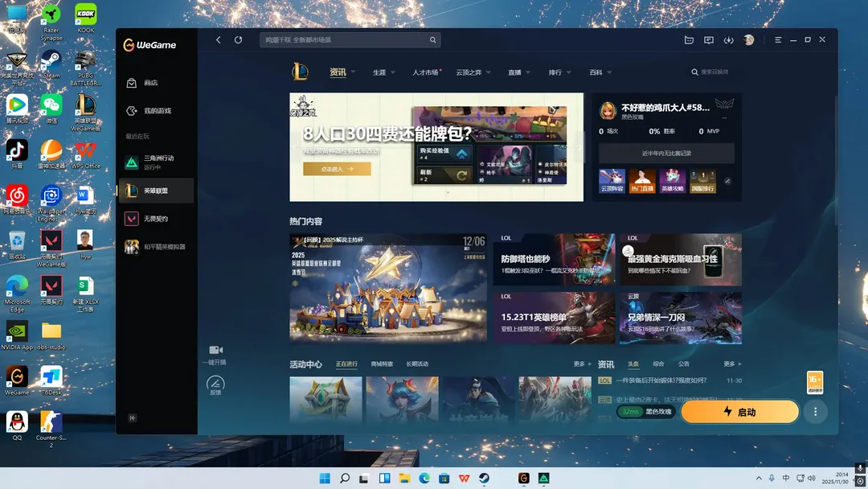This screenshot has width=868, height=489.
Task: Open the 排行 dropdown in navigation
Action: point(570,73)
